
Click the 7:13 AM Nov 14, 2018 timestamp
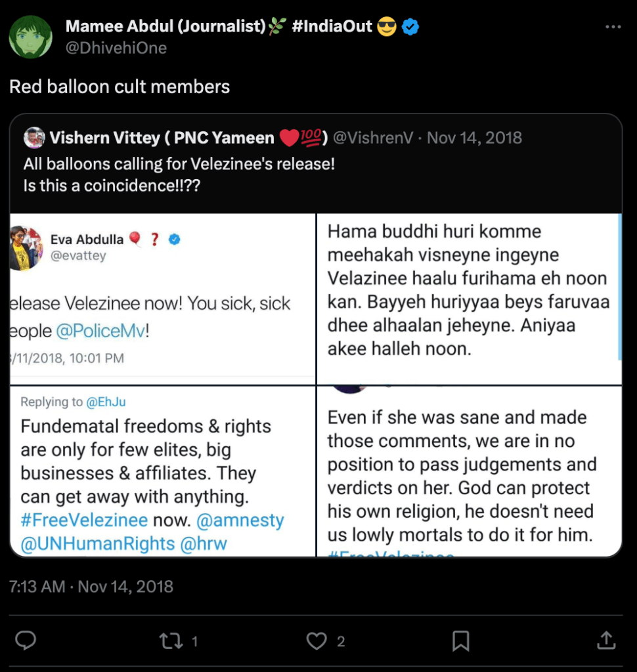(91, 586)
